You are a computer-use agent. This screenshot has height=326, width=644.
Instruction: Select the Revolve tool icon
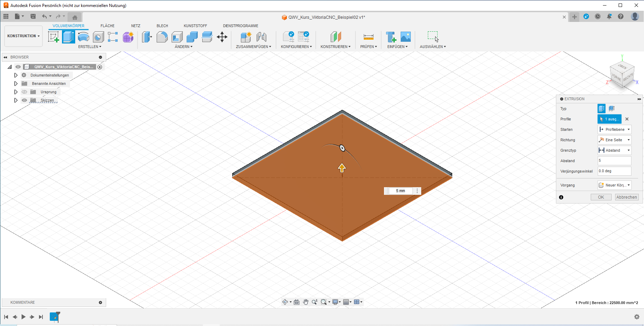click(84, 37)
